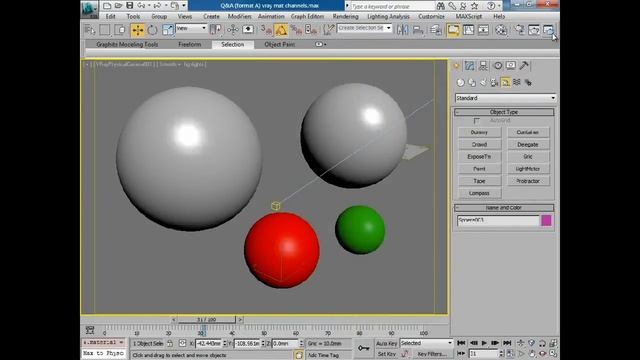Select the Space Warps create category
The height and width of the screenshot is (360, 640).
[x=517, y=82]
